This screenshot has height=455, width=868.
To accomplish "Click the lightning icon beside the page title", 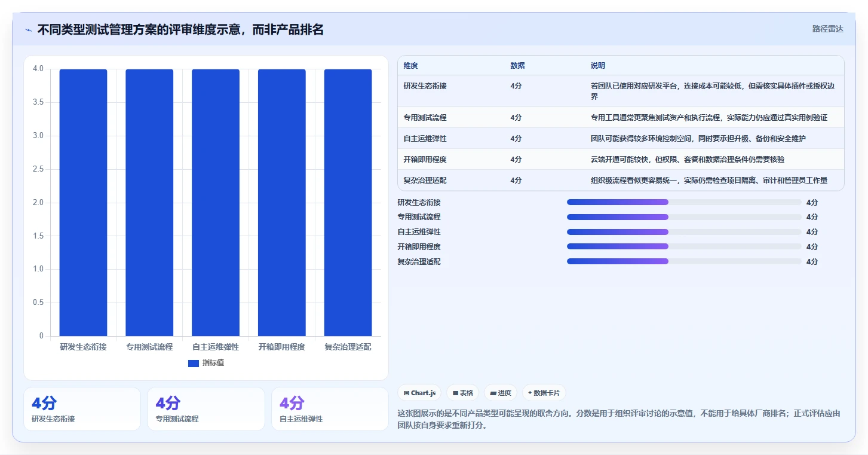I will 29,30.
